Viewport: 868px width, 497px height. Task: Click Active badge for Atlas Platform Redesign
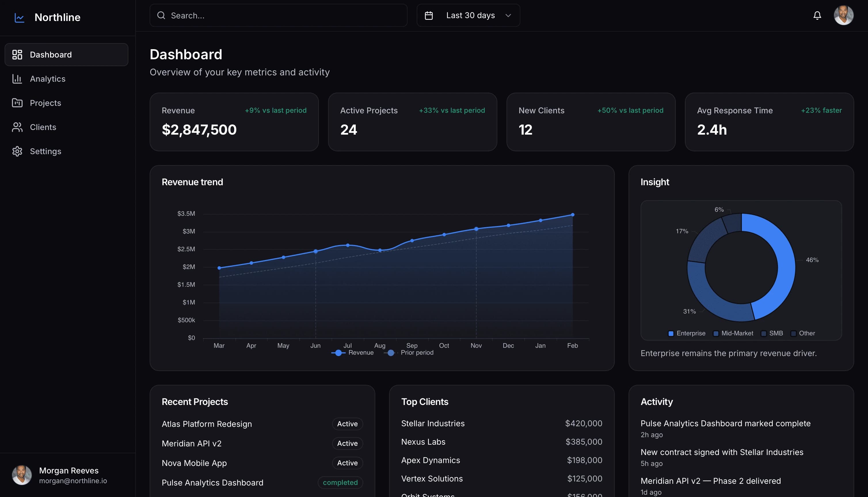pos(347,424)
